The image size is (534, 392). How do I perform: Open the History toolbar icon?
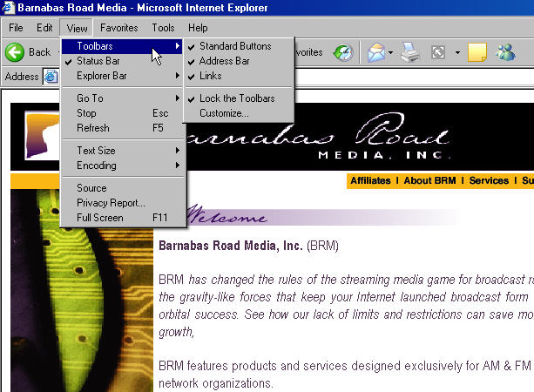[343, 52]
